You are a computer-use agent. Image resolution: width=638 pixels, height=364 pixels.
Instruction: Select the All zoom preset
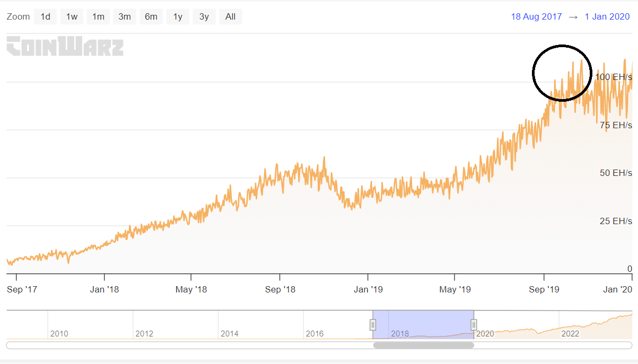click(230, 16)
